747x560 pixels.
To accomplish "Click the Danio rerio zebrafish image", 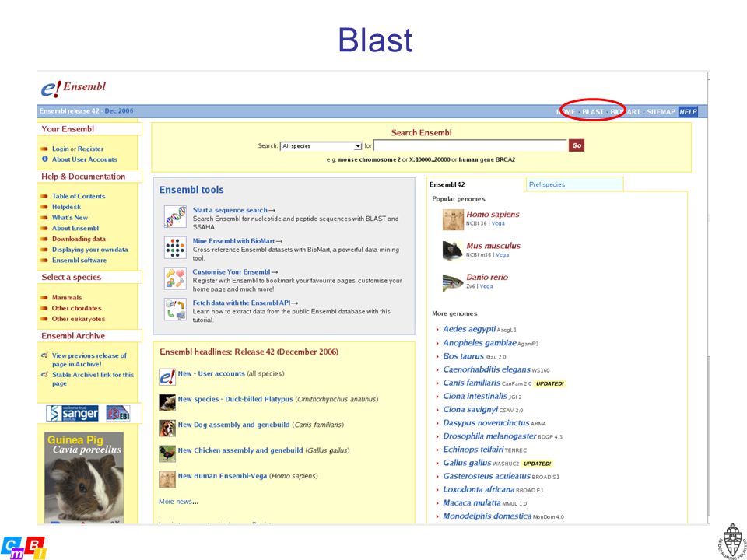I will (453, 282).
